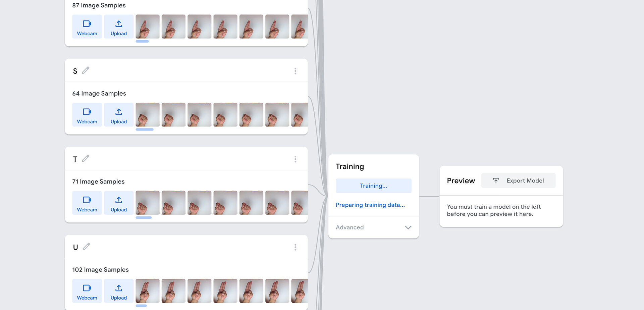Click Webcam button in the 87 Image Samples class
644x310 pixels.
pos(87,27)
